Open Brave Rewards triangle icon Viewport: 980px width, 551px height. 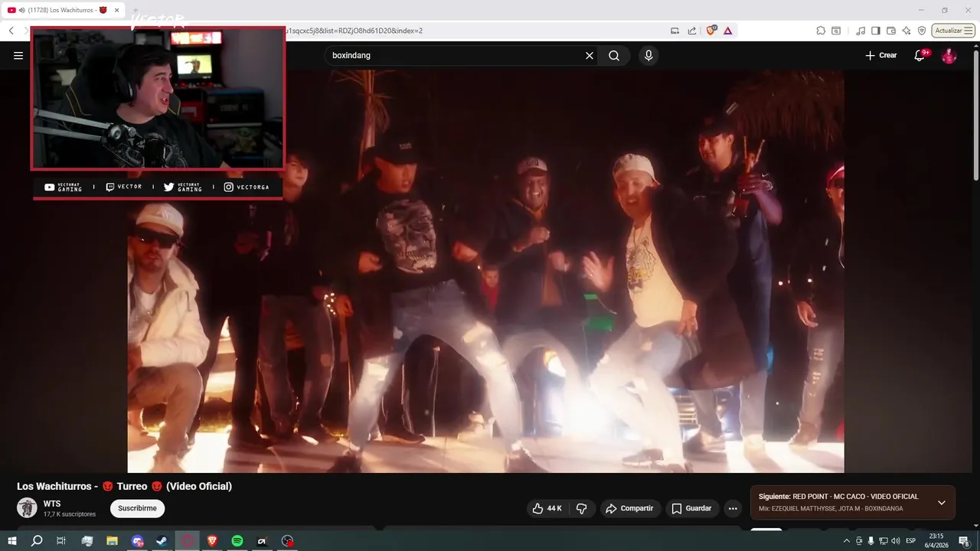click(x=727, y=31)
